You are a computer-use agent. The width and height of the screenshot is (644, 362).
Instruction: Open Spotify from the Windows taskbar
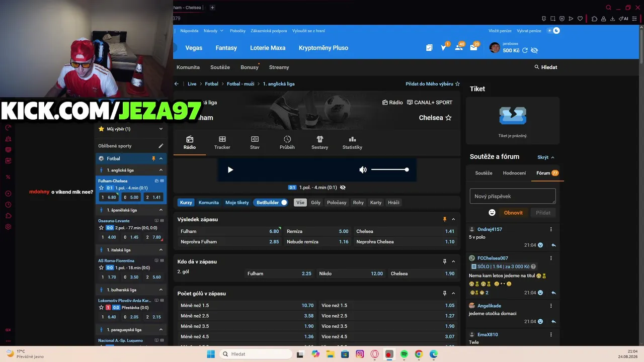pos(404,354)
